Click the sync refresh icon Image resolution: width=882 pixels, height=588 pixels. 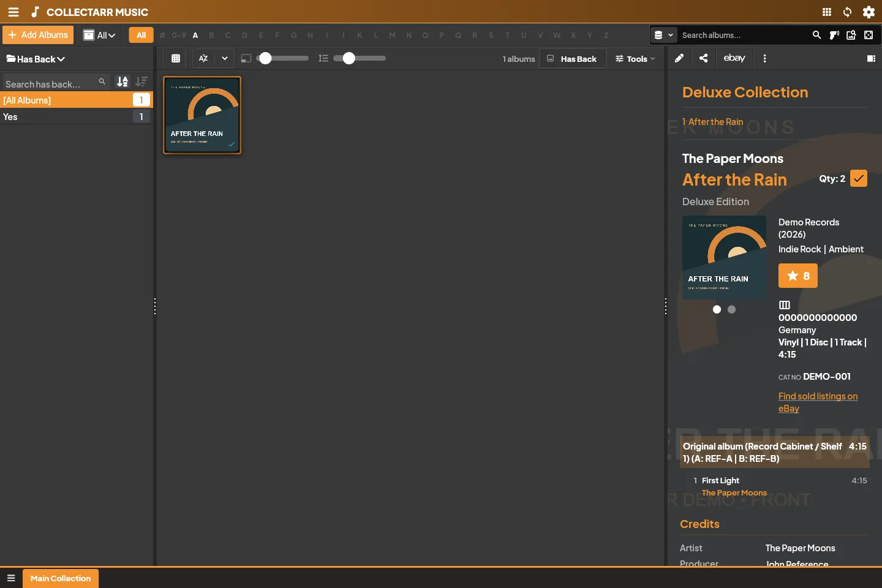[848, 12]
